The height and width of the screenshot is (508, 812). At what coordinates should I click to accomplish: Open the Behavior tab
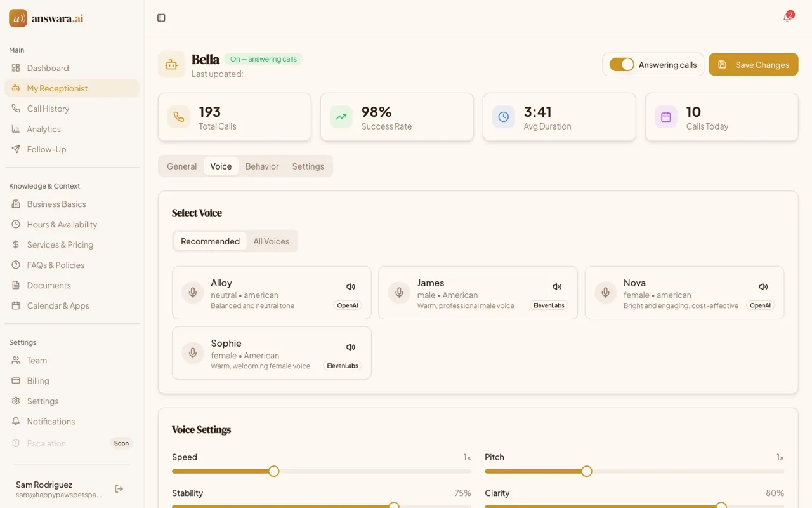tap(262, 166)
